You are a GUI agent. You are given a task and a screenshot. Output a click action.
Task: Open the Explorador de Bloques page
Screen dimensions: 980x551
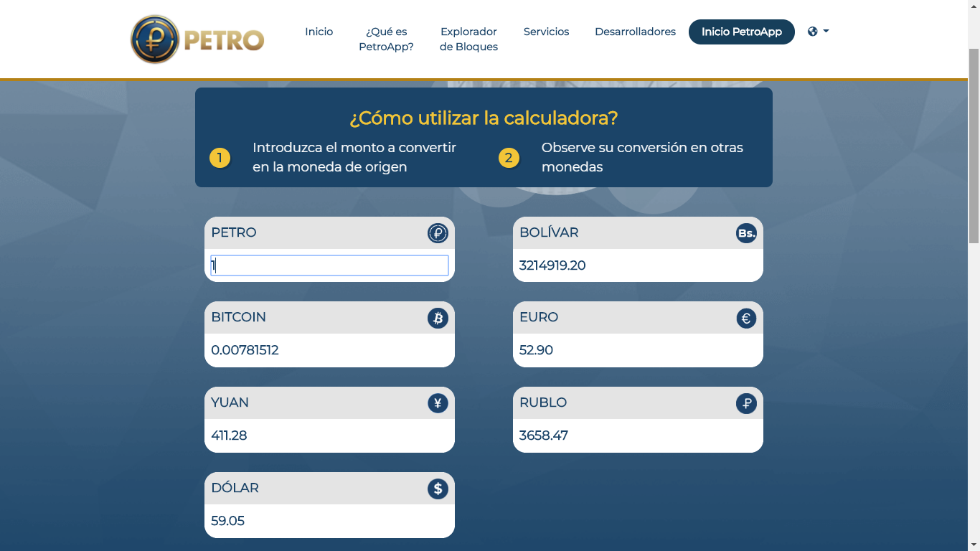click(x=468, y=39)
